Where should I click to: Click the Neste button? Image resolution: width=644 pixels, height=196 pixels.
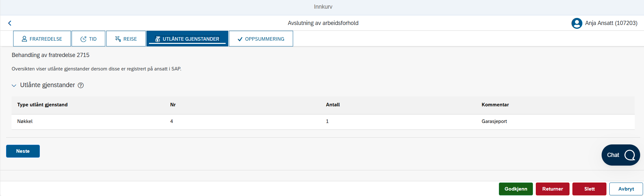(x=23, y=151)
